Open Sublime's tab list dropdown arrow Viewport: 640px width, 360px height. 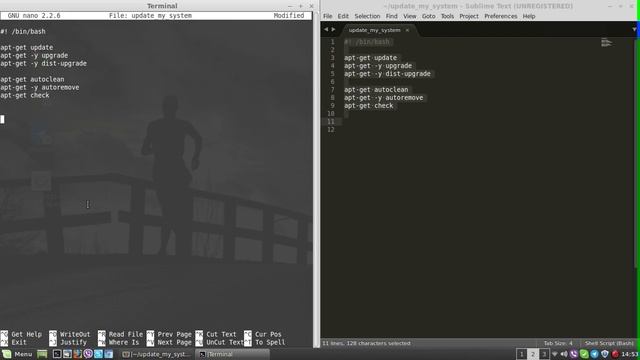(x=634, y=29)
